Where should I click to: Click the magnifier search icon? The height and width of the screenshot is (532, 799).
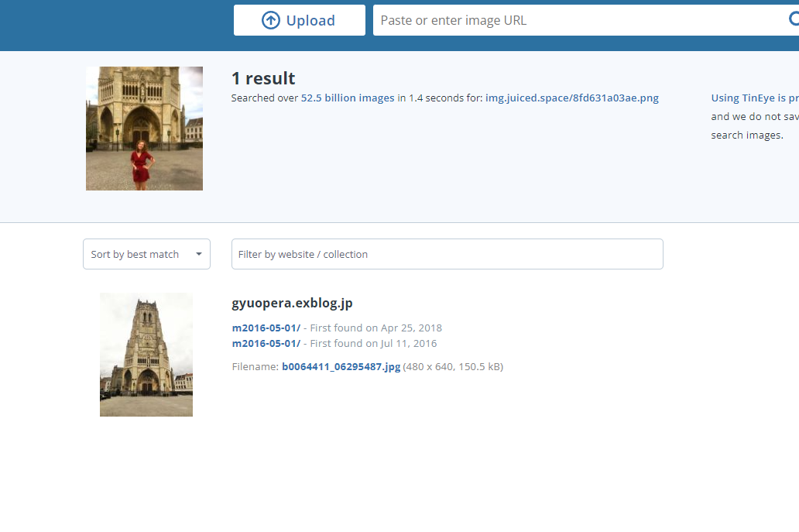click(x=792, y=20)
